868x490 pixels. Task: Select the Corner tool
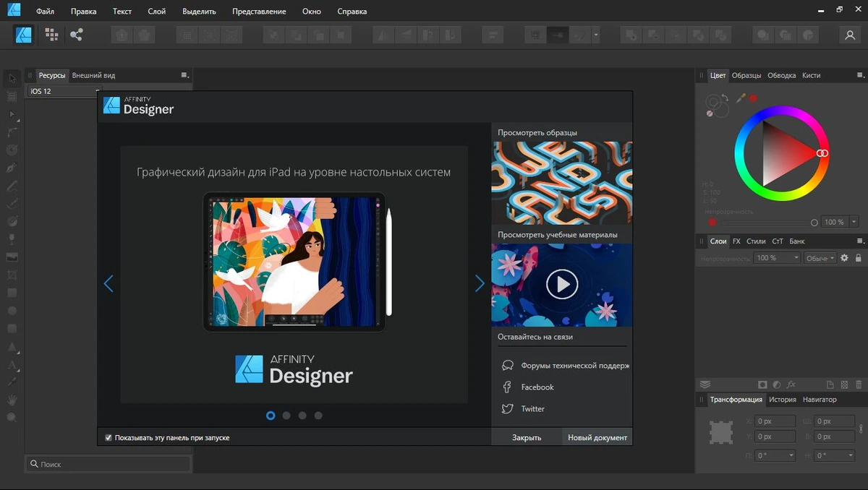point(12,132)
